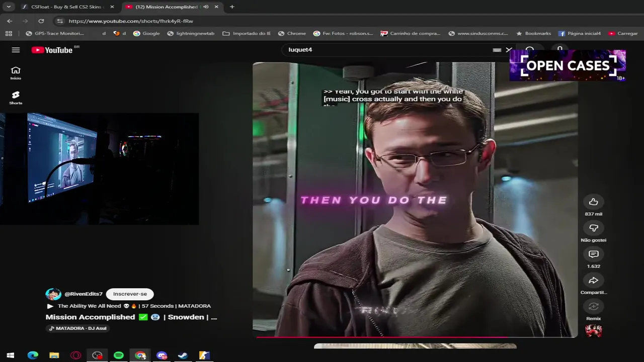644x362 pixels.
Task: Open Shorts from the YouTube sidebar
Action: pos(16,98)
